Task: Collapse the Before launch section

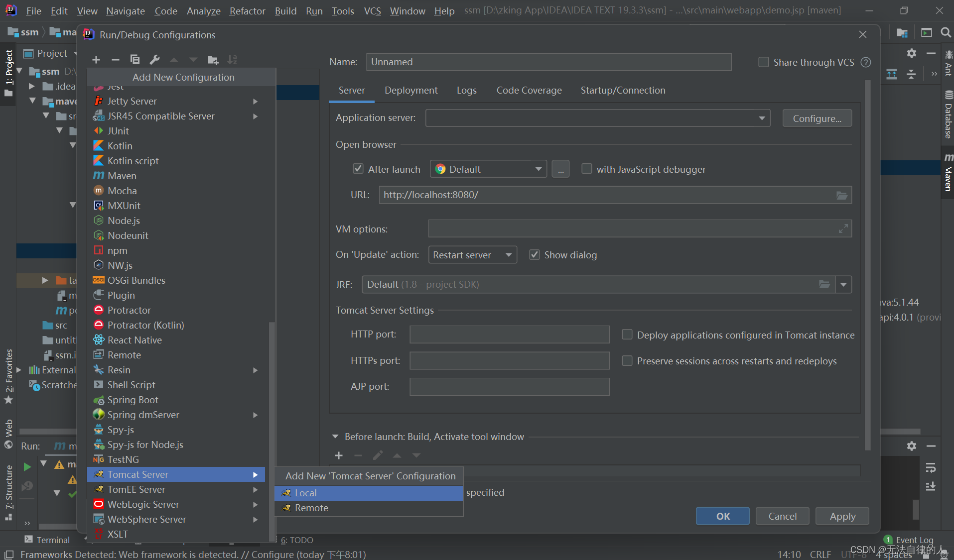Action: (x=336, y=437)
